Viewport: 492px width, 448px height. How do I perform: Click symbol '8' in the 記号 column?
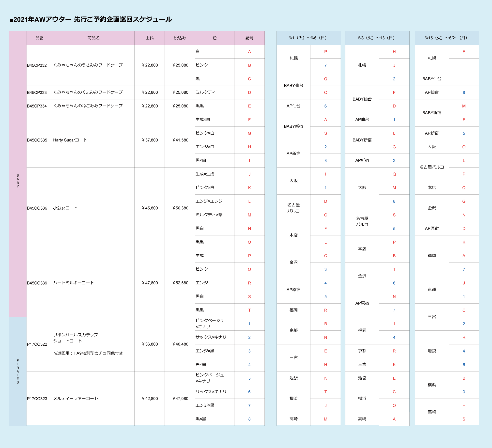[x=249, y=419]
